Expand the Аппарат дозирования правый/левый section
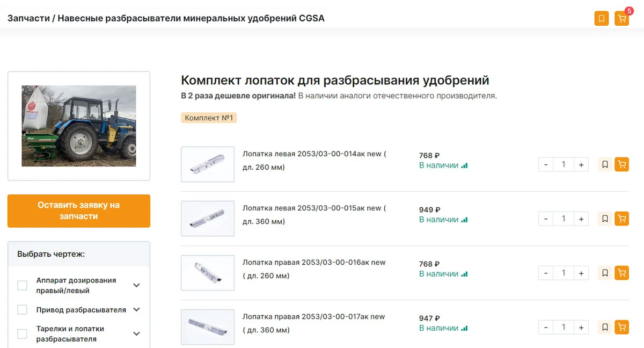The height and width of the screenshot is (348, 644). [136, 285]
